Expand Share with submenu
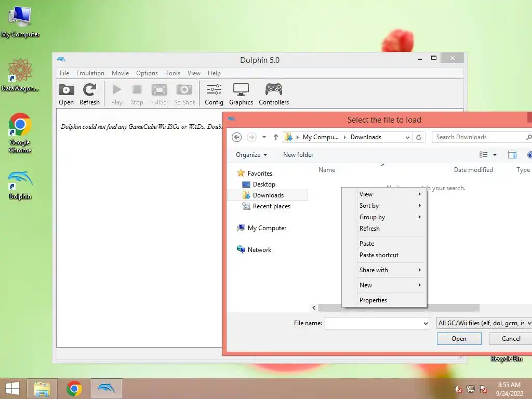This screenshot has width=532, height=399. [384, 270]
